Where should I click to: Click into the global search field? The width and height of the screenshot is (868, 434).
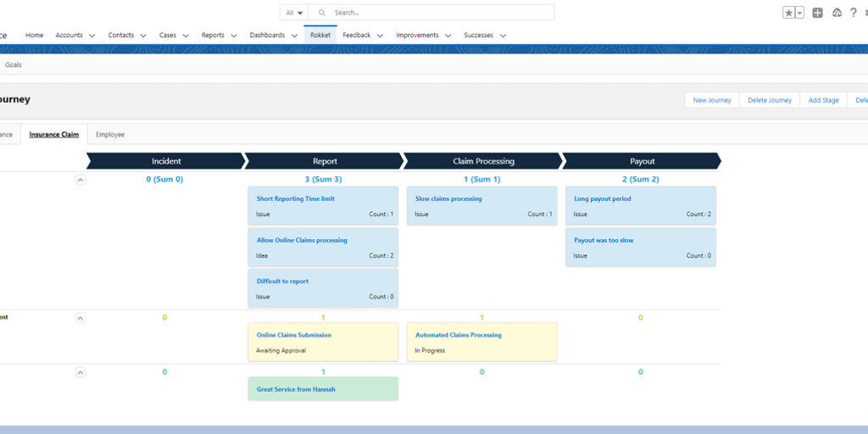coord(441,13)
